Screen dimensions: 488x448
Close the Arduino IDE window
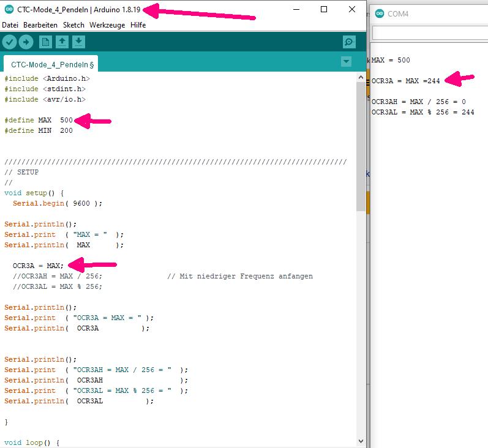click(352, 9)
